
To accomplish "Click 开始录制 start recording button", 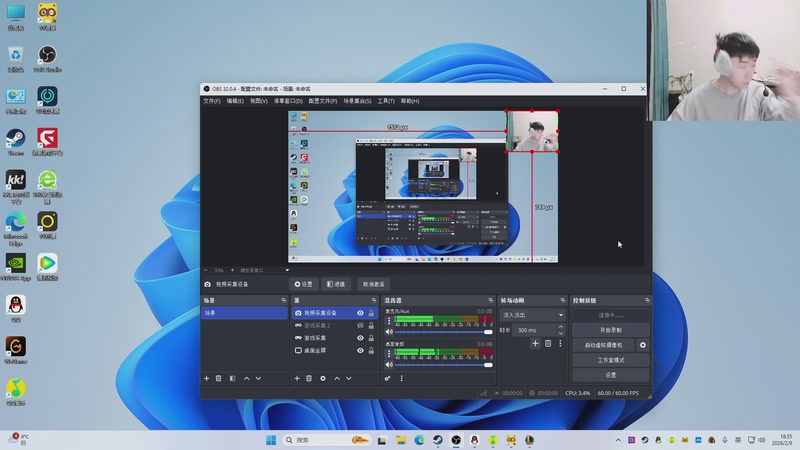I will pos(611,330).
